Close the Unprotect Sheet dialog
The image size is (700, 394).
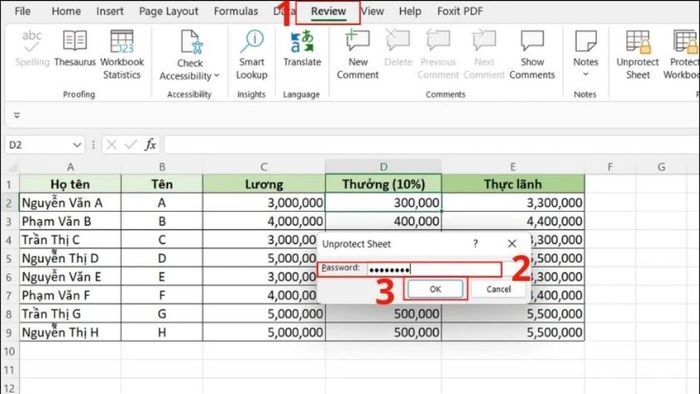pos(512,244)
